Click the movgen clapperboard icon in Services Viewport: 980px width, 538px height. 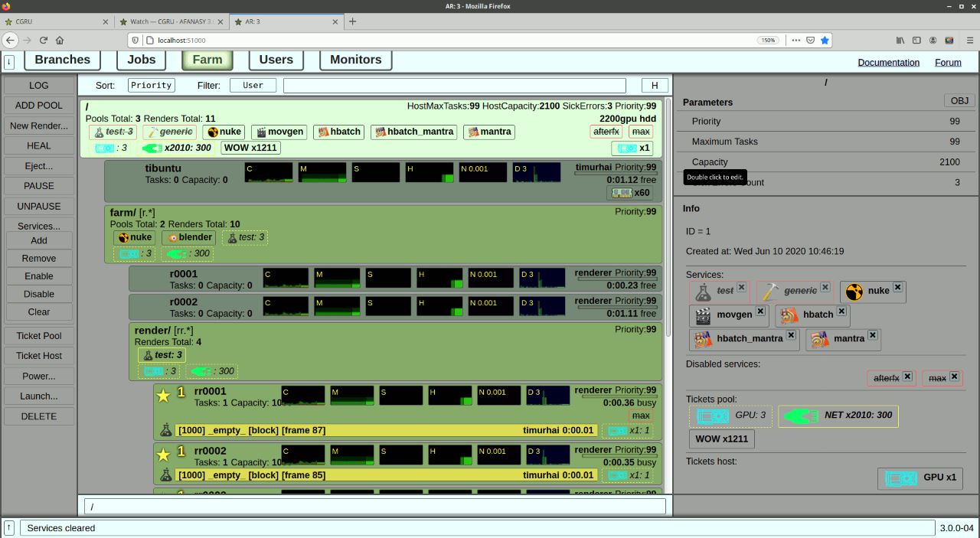(x=702, y=315)
